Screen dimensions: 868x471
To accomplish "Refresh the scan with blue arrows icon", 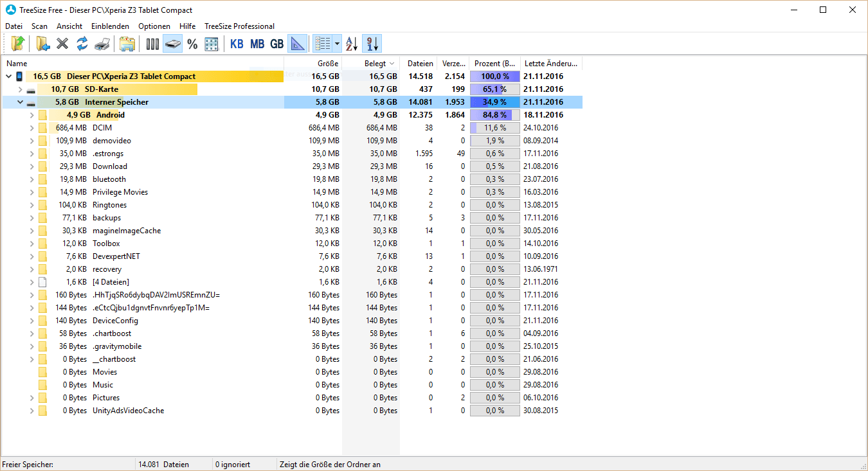I will click(x=82, y=44).
